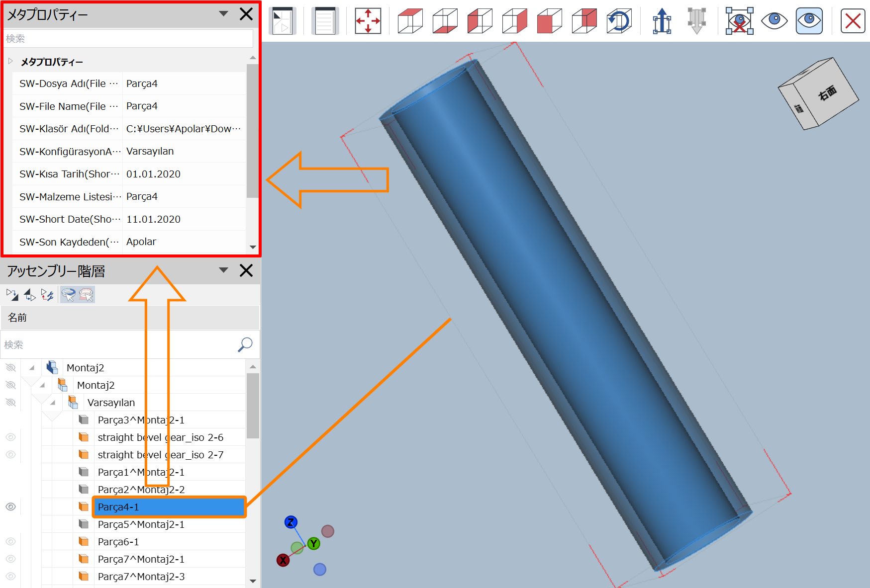Image resolution: width=870 pixels, height=588 pixels.
Task: Click the 11.01.2020 short date value
Action: click(x=153, y=219)
